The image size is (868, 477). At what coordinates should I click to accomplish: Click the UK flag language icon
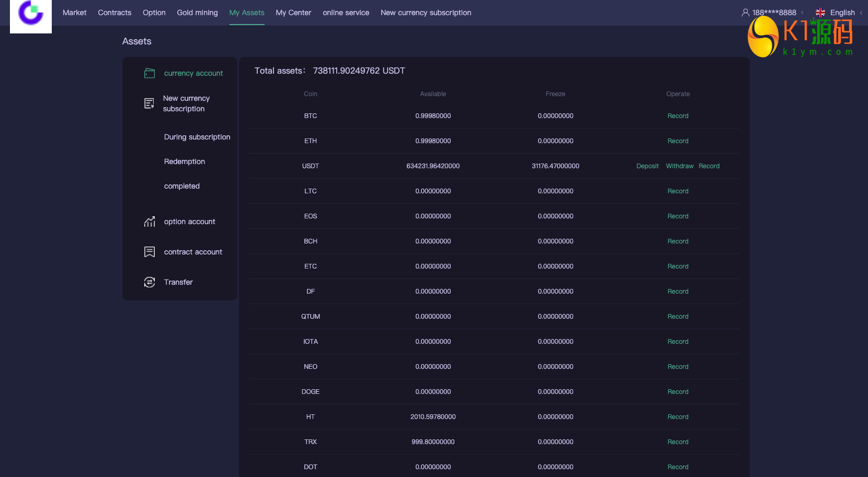(820, 13)
